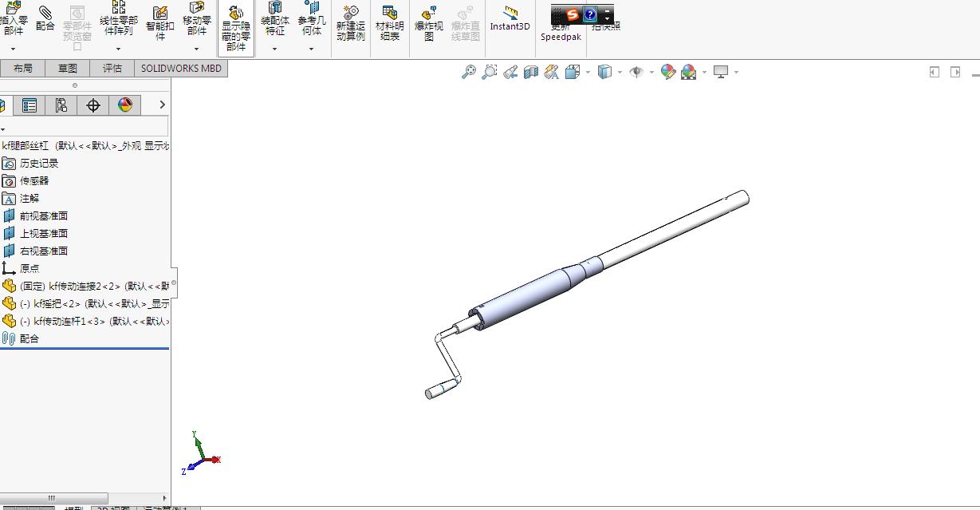Image resolution: width=980 pixels, height=510 pixels.
Task: Open linear component pattern dropdown arrow
Action: (118, 49)
